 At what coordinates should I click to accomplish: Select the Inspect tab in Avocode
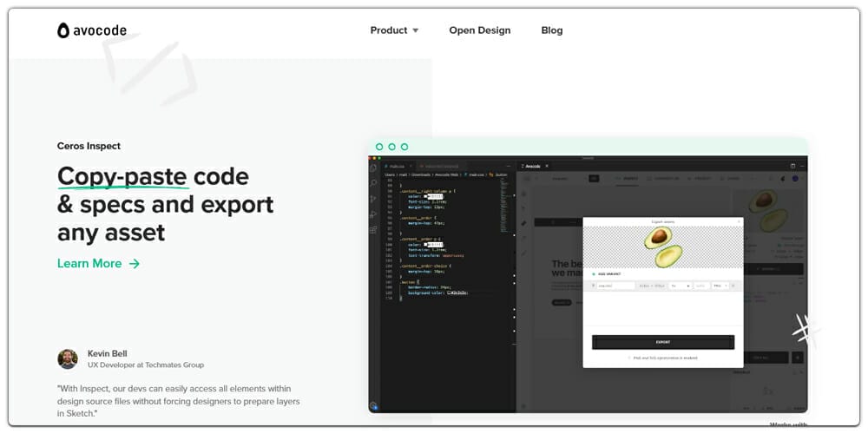tap(627, 179)
